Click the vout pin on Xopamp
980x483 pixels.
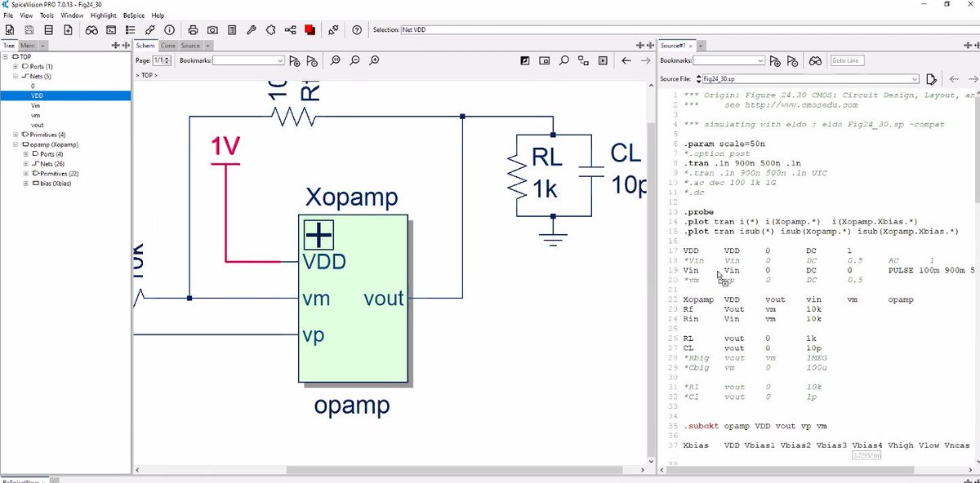[384, 298]
